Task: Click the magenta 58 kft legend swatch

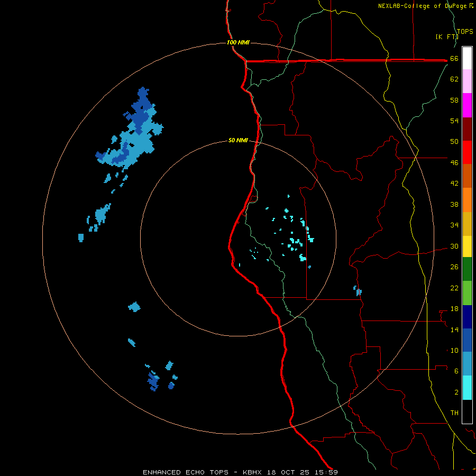Action: point(467,105)
